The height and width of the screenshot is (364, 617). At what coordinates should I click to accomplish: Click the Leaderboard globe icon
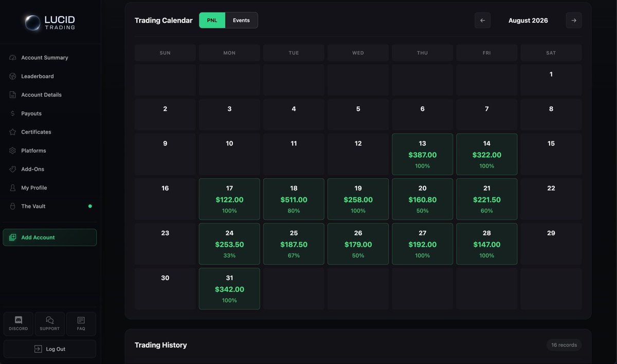click(13, 76)
